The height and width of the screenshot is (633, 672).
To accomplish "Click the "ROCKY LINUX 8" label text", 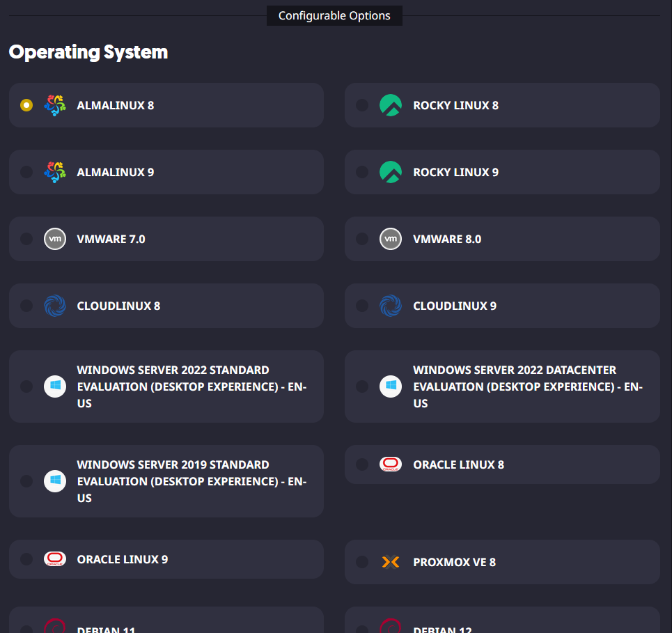I will coord(455,105).
